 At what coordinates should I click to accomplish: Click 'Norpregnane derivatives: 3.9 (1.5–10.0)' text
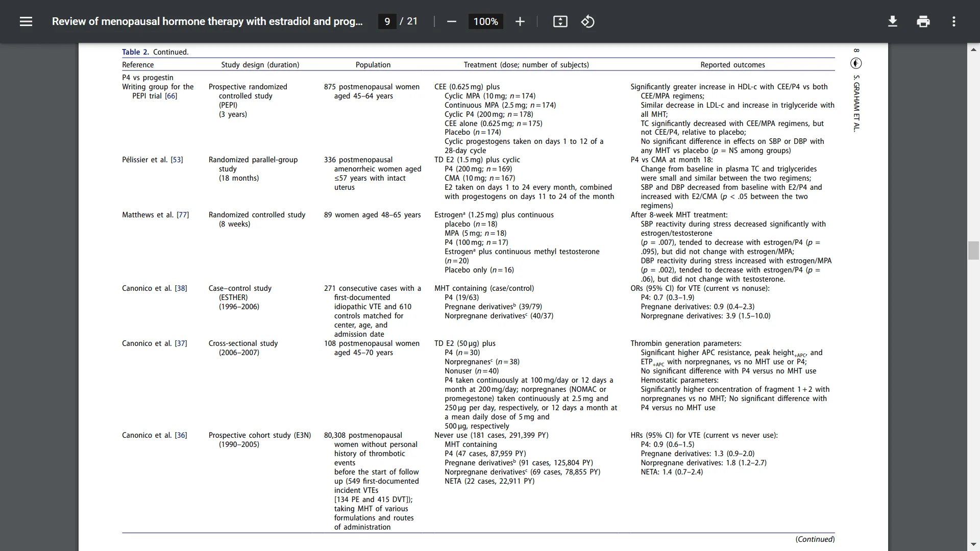click(705, 316)
